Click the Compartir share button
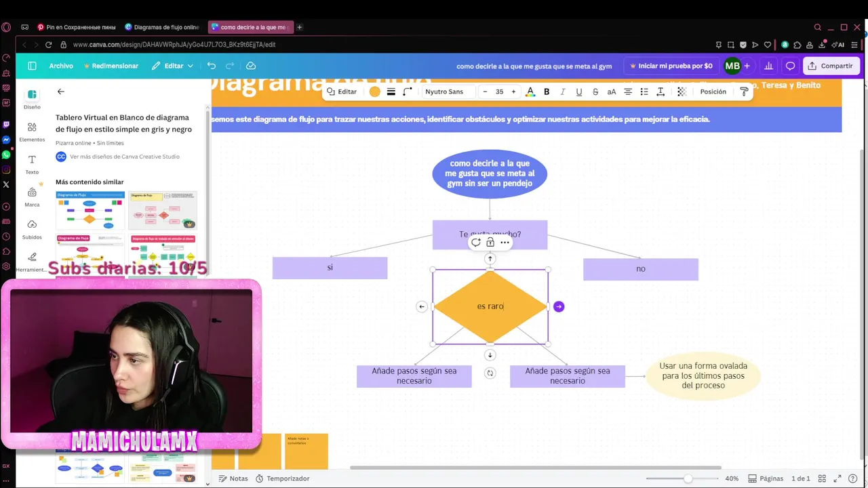The width and height of the screenshot is (868, 488). click(x=831, y=66)
